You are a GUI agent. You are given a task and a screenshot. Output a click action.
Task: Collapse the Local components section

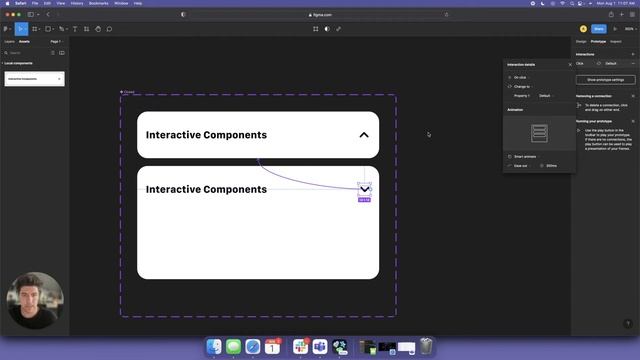point(18,63)
